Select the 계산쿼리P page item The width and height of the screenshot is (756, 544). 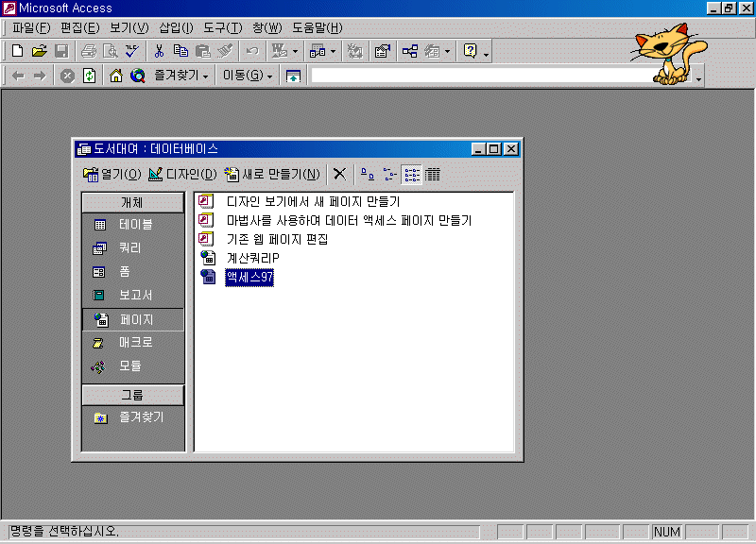[x=241, y=258]
